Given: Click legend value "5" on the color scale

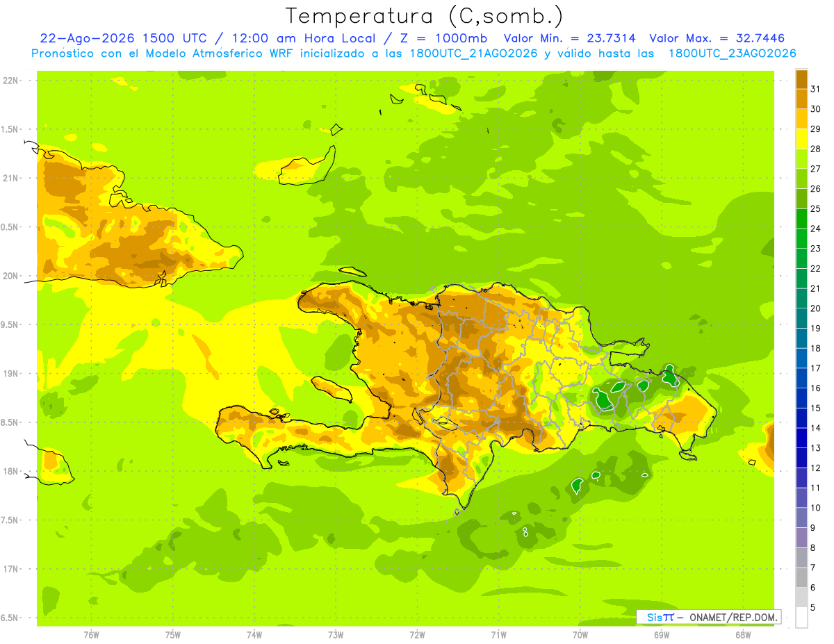Looking at the screenshot, I should (813, 608).
